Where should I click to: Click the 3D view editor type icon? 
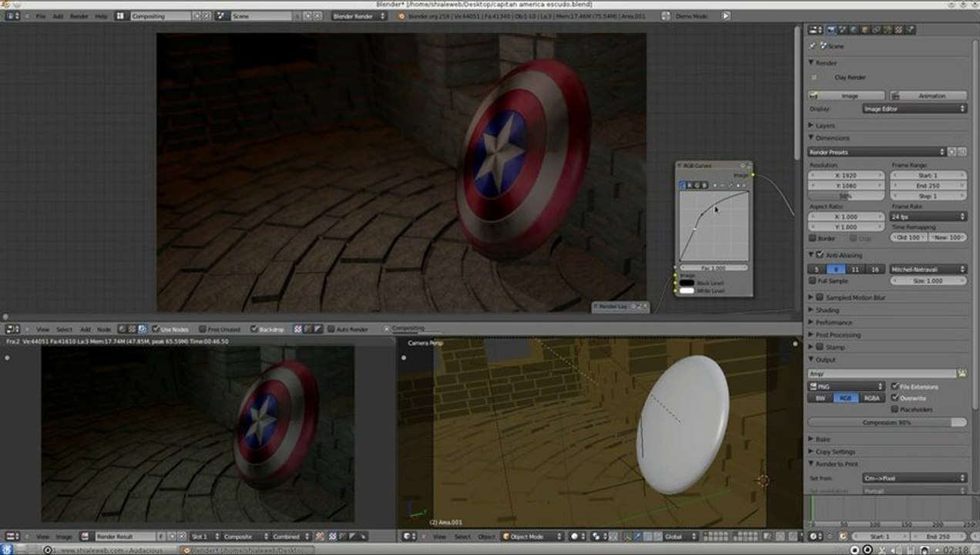click(x=409, y=536)
